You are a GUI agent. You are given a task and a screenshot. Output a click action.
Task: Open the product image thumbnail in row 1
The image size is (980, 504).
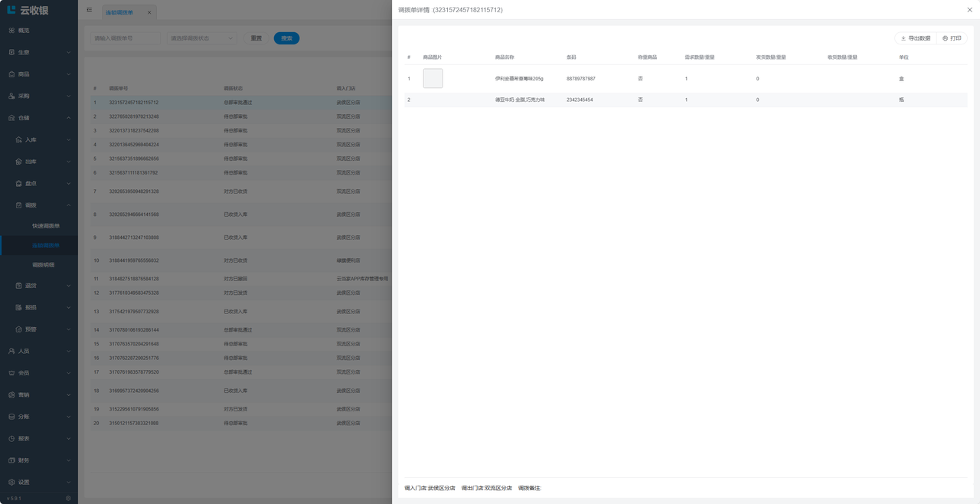433,78
